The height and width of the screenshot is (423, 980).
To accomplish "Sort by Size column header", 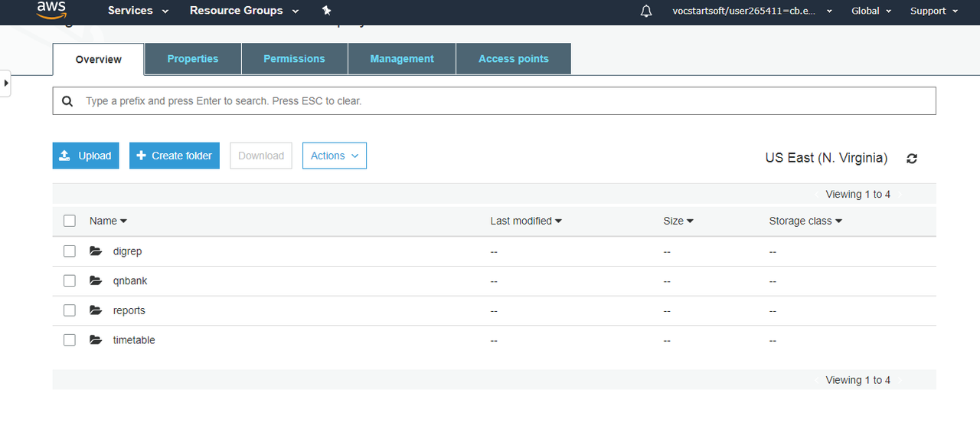I will [x=678, y=221].
